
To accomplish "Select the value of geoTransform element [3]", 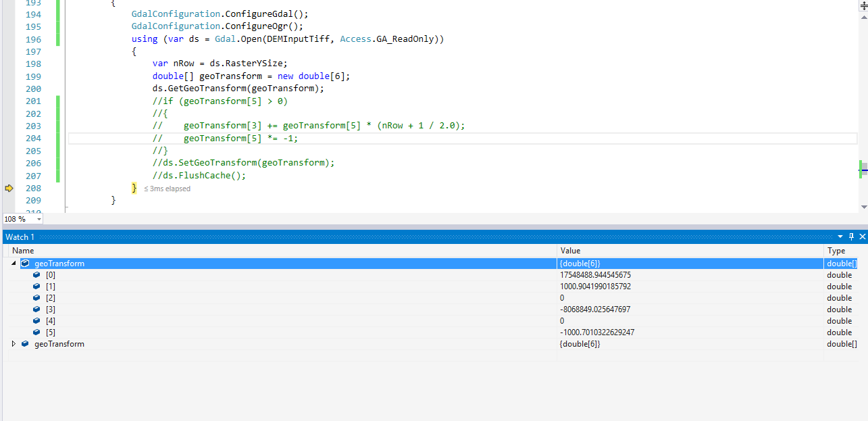I will point(596,309).
